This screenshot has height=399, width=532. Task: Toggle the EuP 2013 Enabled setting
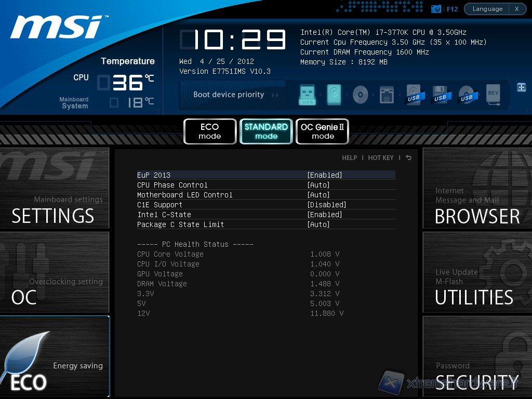click(325, 175)
